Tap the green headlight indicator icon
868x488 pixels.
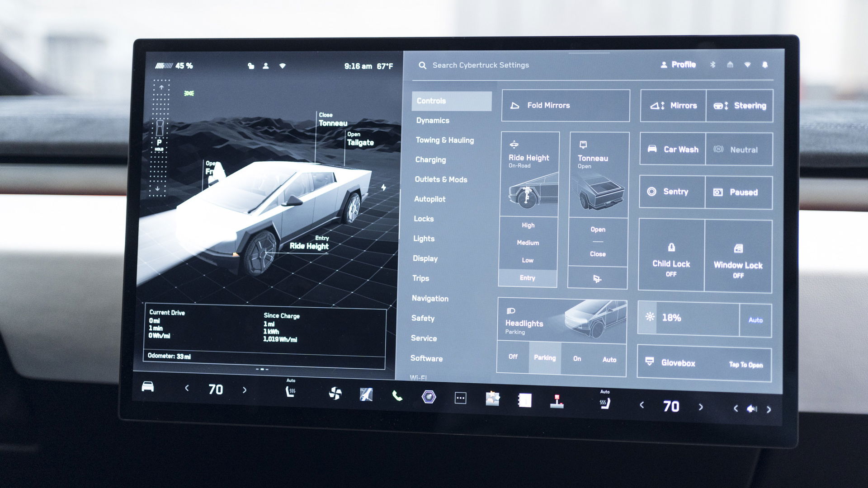[189, 93]
